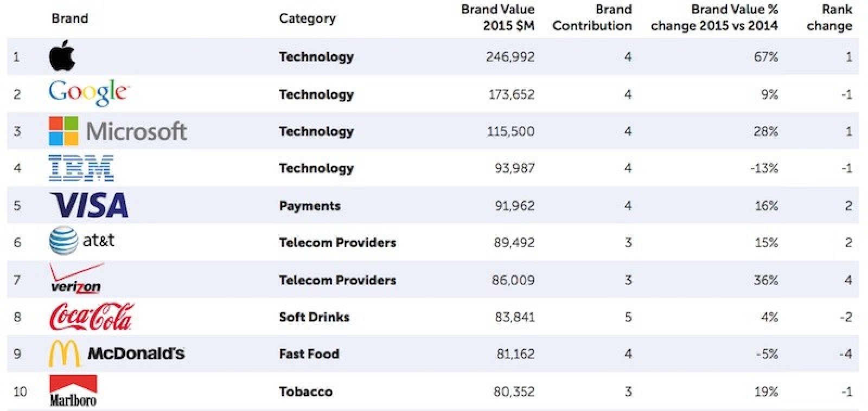Click the Google logo
This screenshot has width=868, height=411.
[x=89, y=93]
